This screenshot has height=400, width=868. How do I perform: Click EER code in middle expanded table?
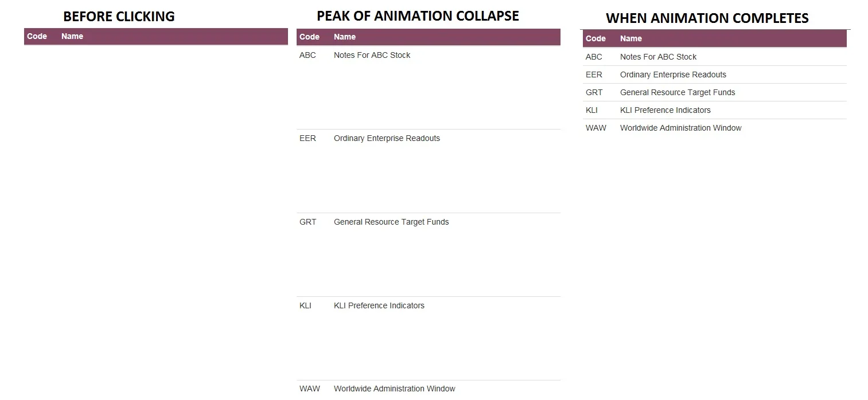(308, 138)
